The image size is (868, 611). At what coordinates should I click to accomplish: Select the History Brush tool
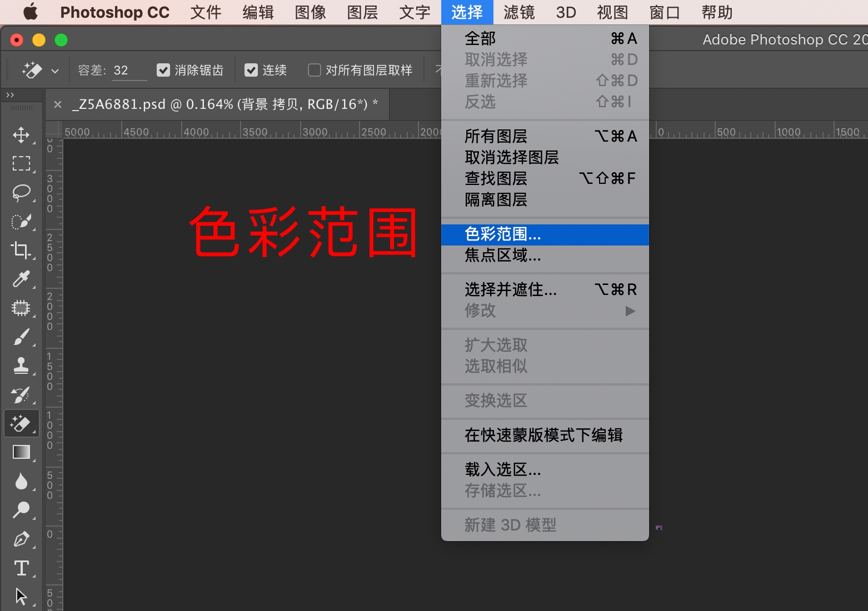coord(22,394)
